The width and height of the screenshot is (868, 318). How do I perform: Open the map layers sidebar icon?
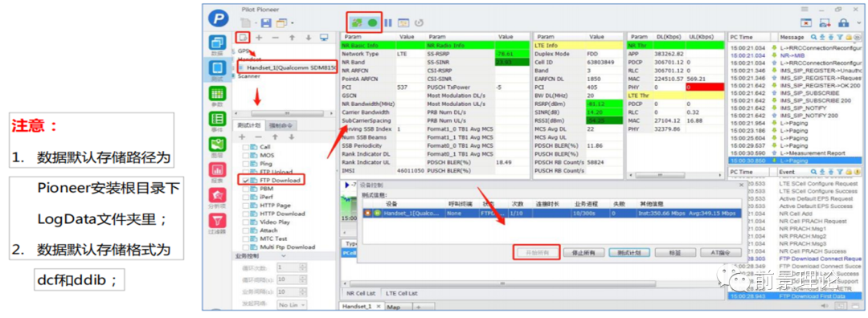click(218, 147)
